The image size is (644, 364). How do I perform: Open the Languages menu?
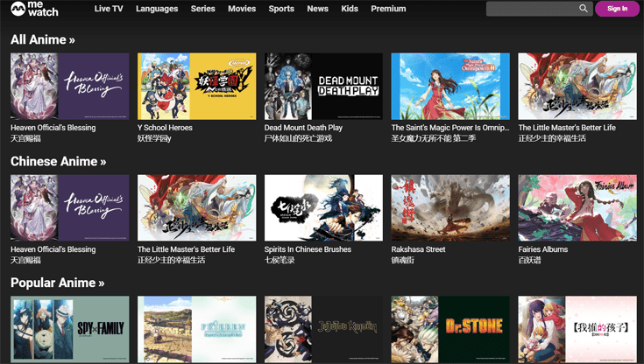[x=157, y=9]
